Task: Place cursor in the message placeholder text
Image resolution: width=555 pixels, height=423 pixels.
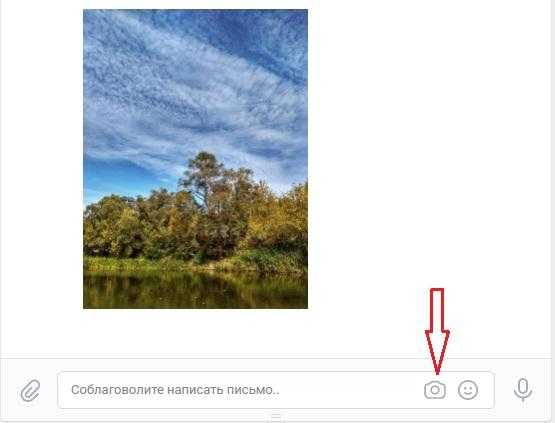Action: 175,390
